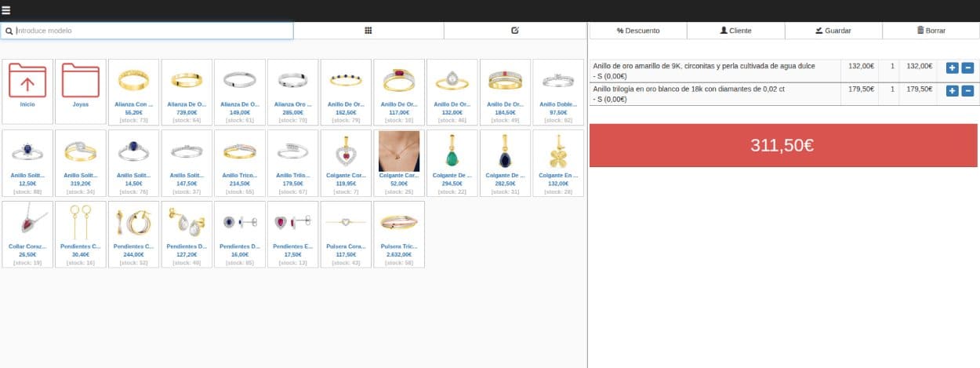The width and height of the screenshot is (980, 368).
Task: Add one more Anillo trilogía item
Action: (x=952, y=91)
